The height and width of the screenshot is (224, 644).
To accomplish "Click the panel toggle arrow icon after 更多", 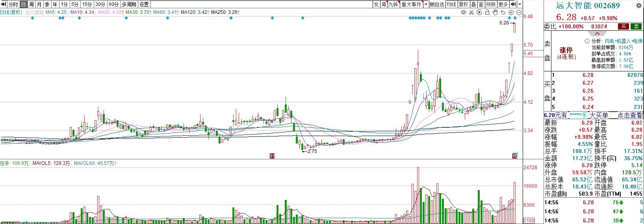I will point(513,4).
